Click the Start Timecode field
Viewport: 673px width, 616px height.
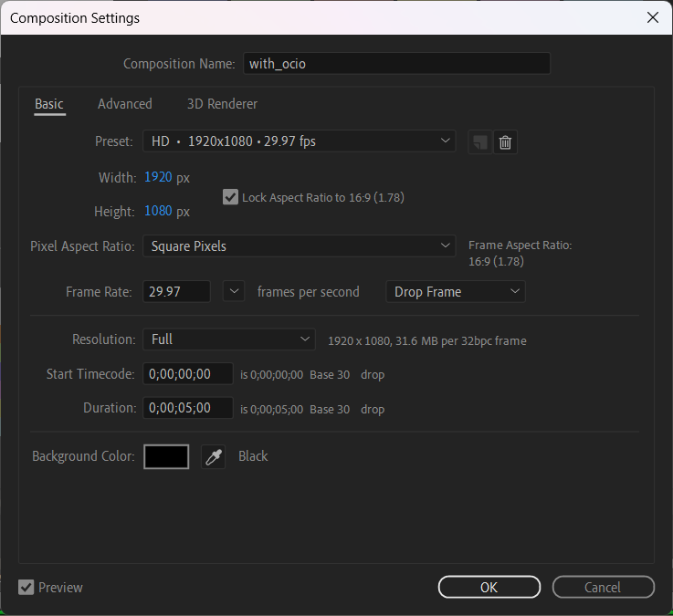point(188,373)
